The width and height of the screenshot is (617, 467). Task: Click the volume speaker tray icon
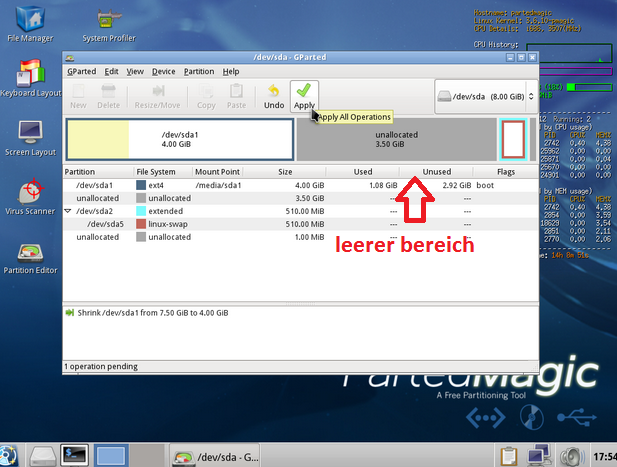571,456
